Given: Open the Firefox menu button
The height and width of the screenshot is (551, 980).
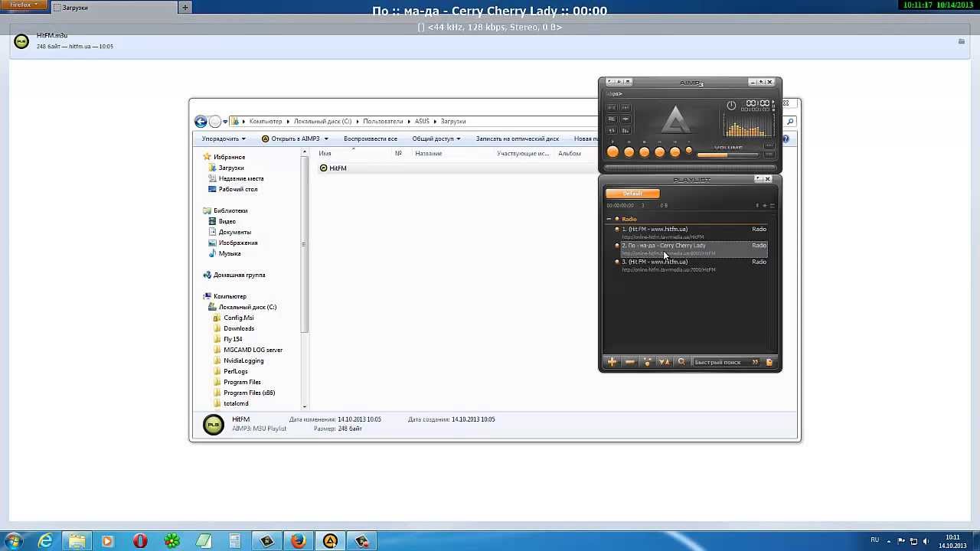Looking at the screenshot, I should pos(24,5).
